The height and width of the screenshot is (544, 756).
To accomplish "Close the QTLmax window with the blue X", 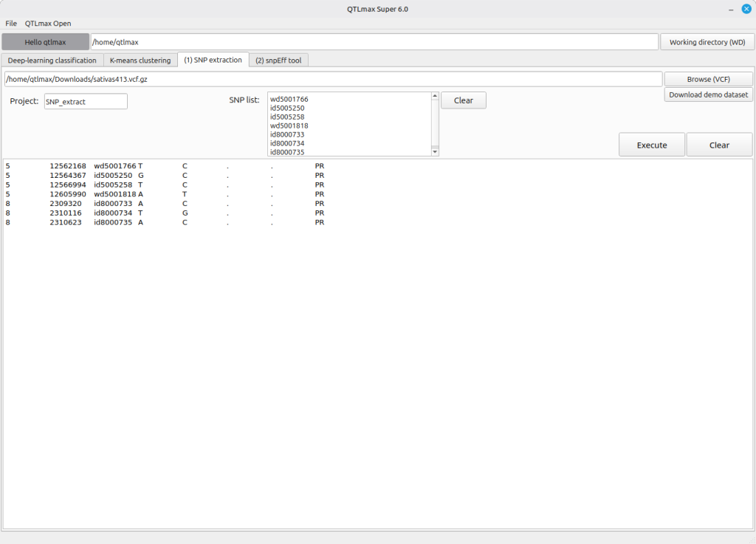I will (x=746, y=9).
